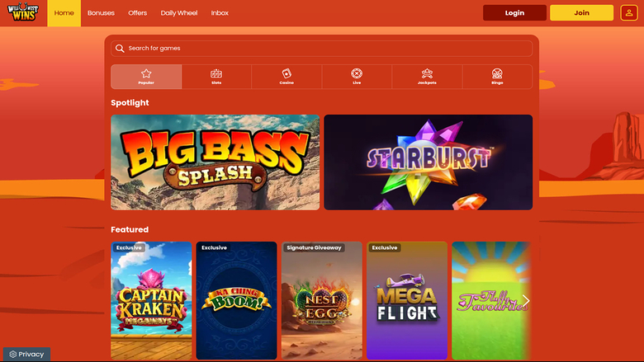644x362 pixels.
Task: Go to the Bonuses menu tab
Action: click(101, 13)
